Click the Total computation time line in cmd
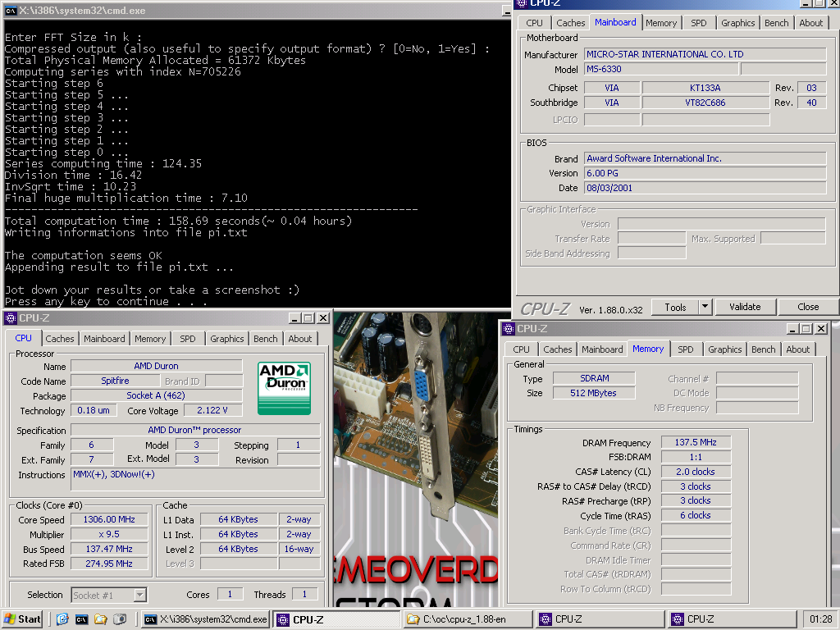This screenshot has width=840, height=630. coord(178,221)
